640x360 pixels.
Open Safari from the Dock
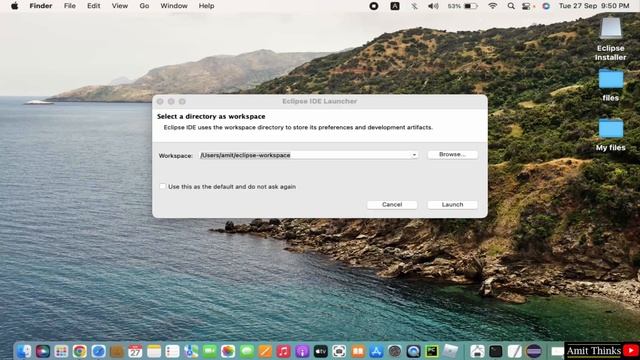coord(98,351)
